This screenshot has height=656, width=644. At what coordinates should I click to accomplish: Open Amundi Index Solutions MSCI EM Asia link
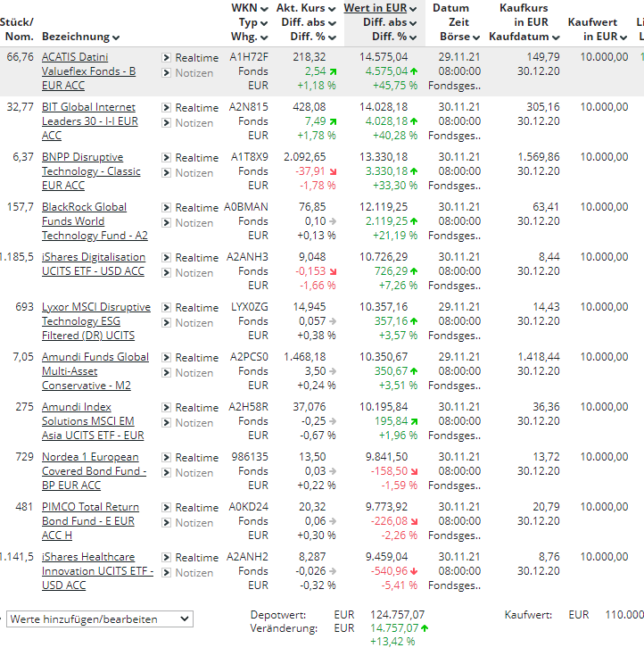(93, 421)
